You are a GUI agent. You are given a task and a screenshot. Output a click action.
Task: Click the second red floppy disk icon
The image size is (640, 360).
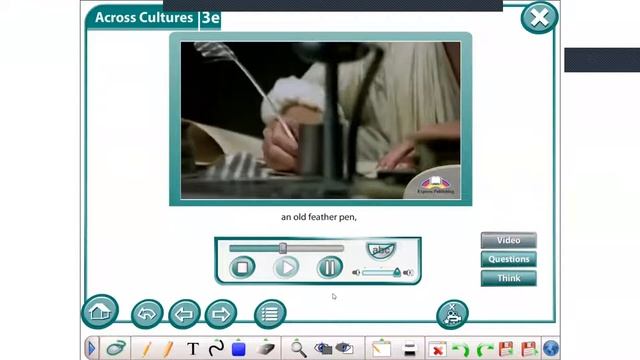tap(529, 349)
